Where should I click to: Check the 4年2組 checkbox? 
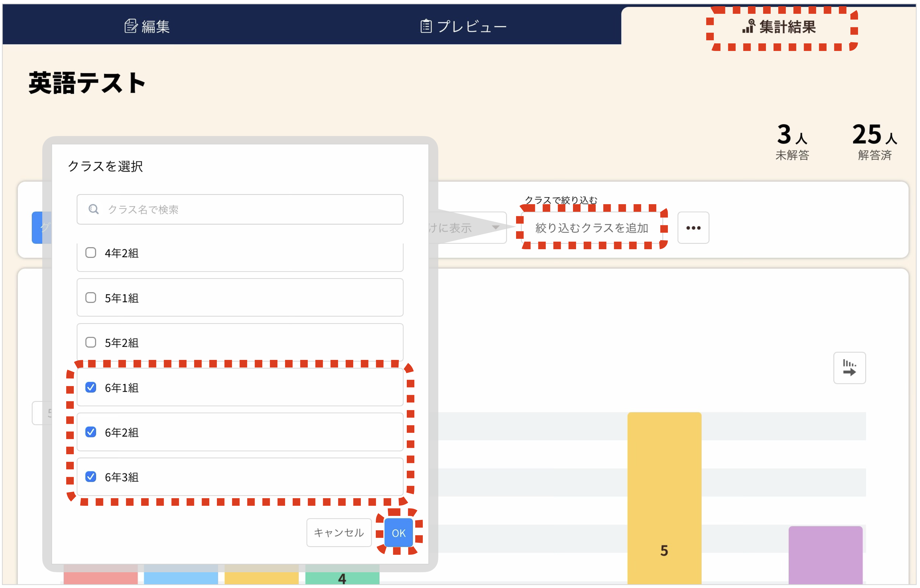pyautogui.click(x=90, y=253)
